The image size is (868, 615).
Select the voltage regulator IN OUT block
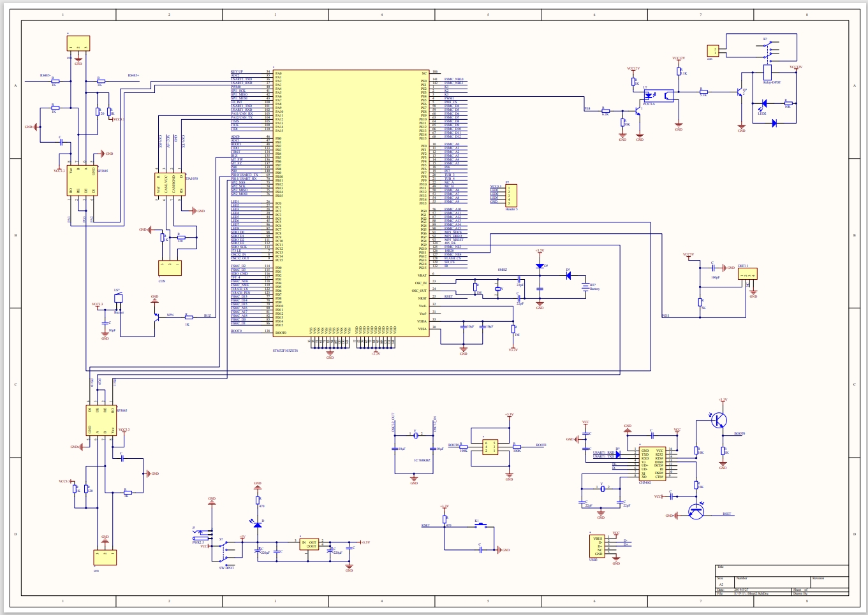309,544
